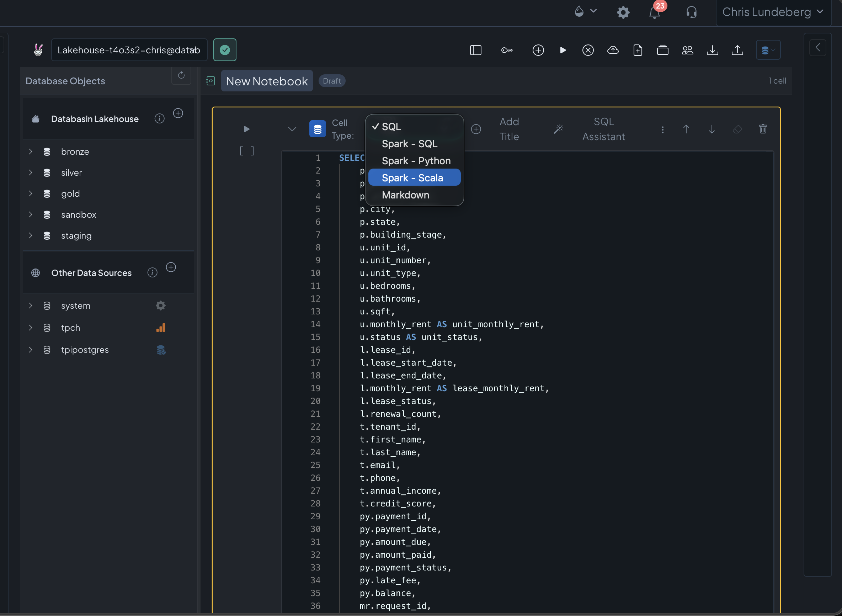Refresh the Database Objects list
842x616 pixels.
181,75
